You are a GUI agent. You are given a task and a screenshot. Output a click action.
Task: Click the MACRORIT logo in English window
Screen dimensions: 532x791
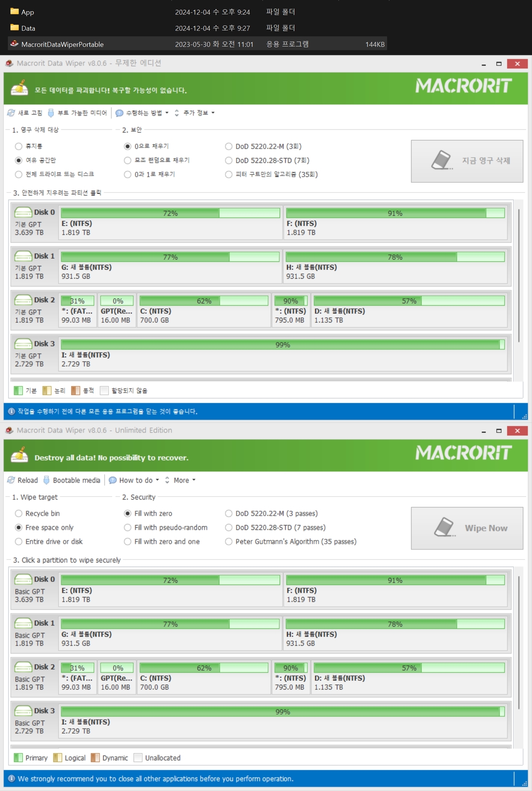[x=463, y=453]
